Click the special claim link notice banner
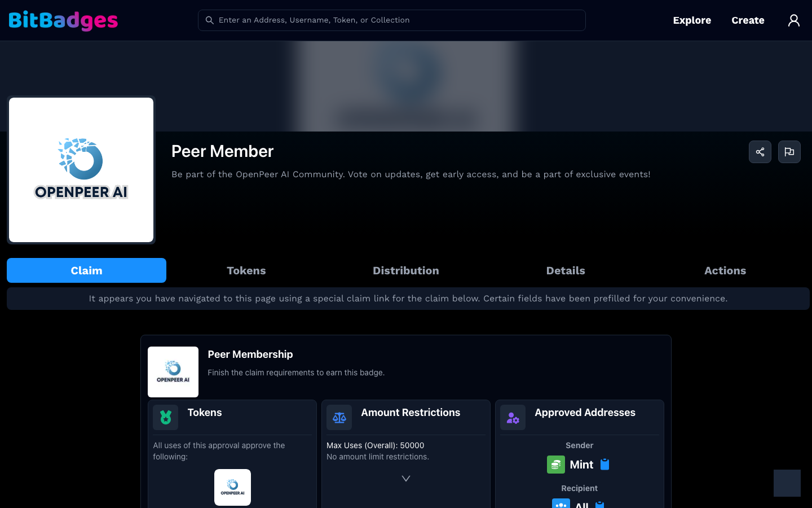The image size is (812, 508). [x=408, y=299]
